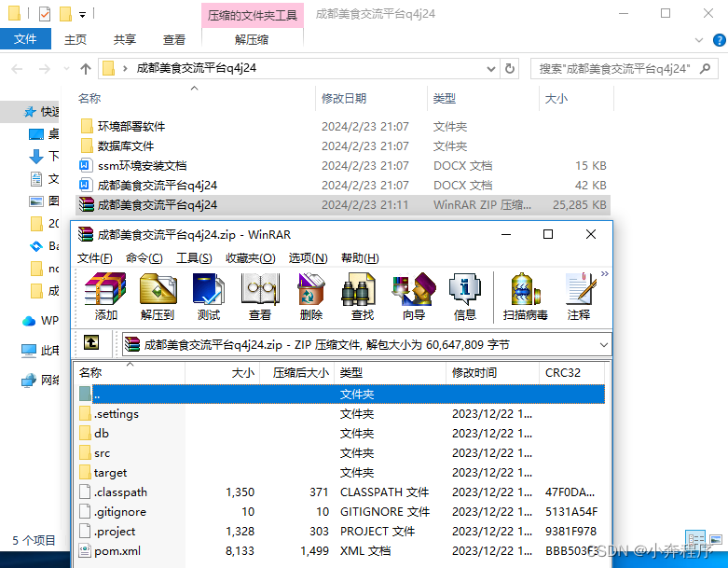
Task: Open recent locations dropdown in Explorer
Action: point(66,69)
